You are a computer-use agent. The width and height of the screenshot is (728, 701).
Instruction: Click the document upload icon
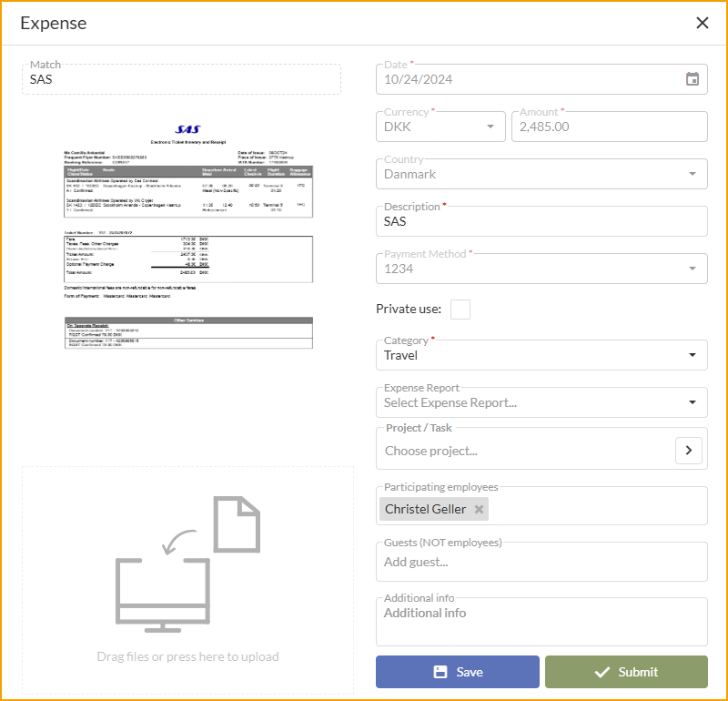(x=236, y=523)
